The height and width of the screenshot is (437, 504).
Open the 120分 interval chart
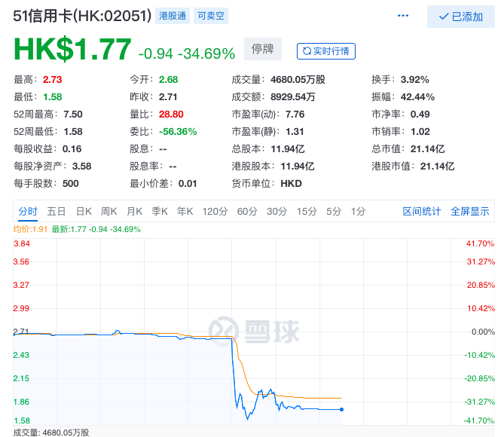215,211
